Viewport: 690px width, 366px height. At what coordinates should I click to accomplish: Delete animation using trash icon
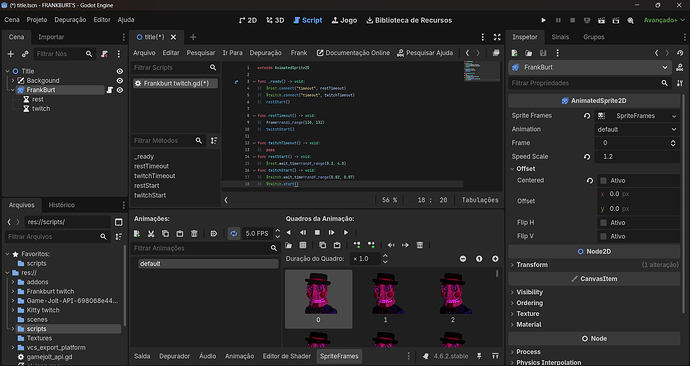tap(194, 233)
